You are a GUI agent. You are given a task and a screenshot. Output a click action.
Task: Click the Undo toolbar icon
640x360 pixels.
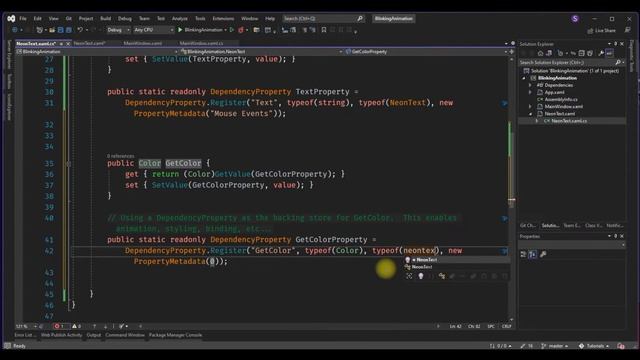[80, 30]
